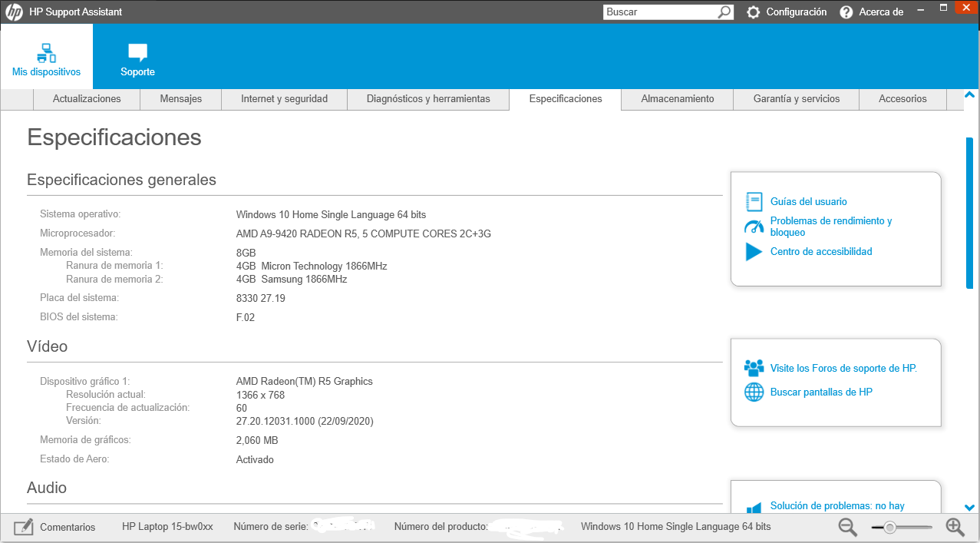Click the resolution value 1366 x 768
The image size is (980, 543).
pyautogui.click(x=260, y=396)
